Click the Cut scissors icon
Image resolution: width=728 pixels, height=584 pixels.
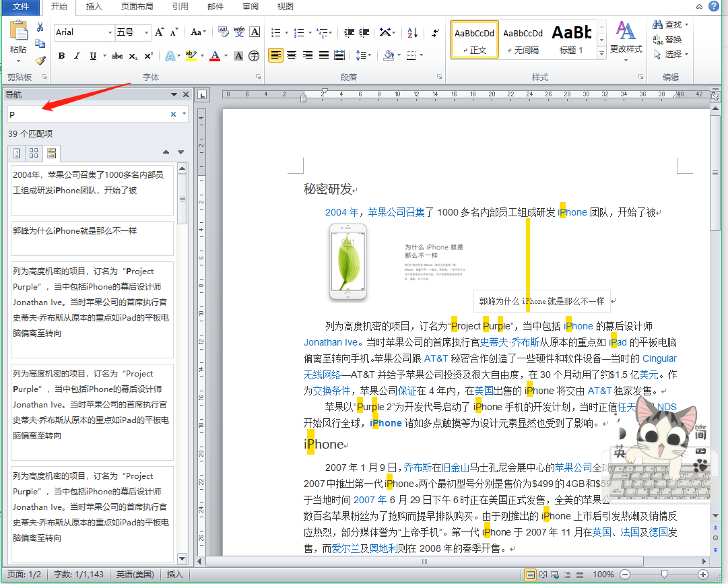pos(40,28)
